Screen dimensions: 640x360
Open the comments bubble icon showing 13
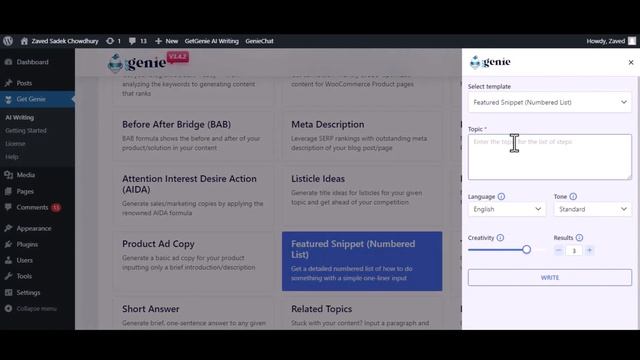(x=132, y=41)
